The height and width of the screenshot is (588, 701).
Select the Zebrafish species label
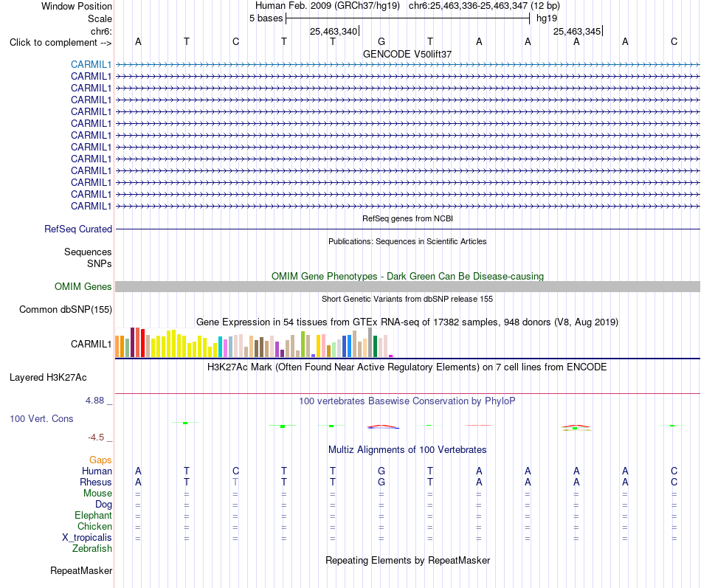click(x=92, y=548)
